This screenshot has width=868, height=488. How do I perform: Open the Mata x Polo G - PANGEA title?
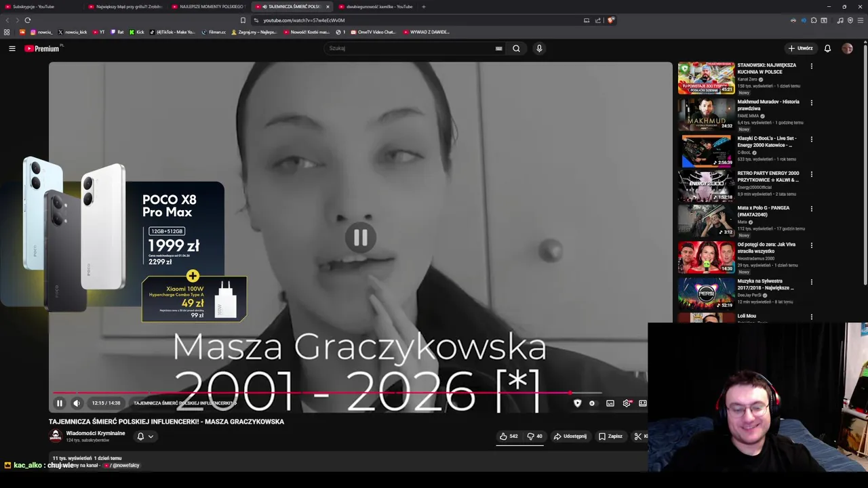764,211
